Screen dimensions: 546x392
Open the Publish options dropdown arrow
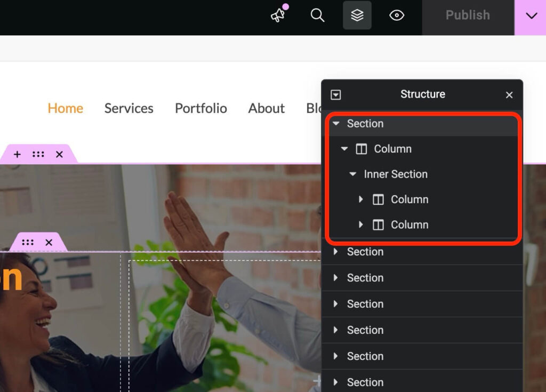click(531, 16)
